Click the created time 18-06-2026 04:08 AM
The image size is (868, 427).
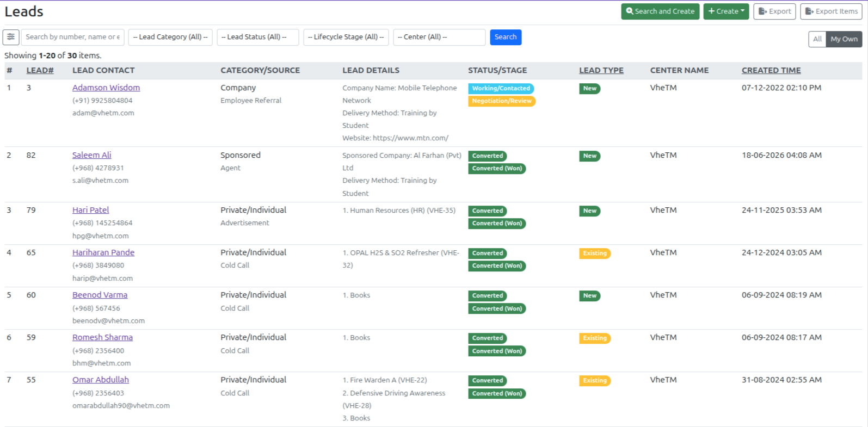pos(781,155)
